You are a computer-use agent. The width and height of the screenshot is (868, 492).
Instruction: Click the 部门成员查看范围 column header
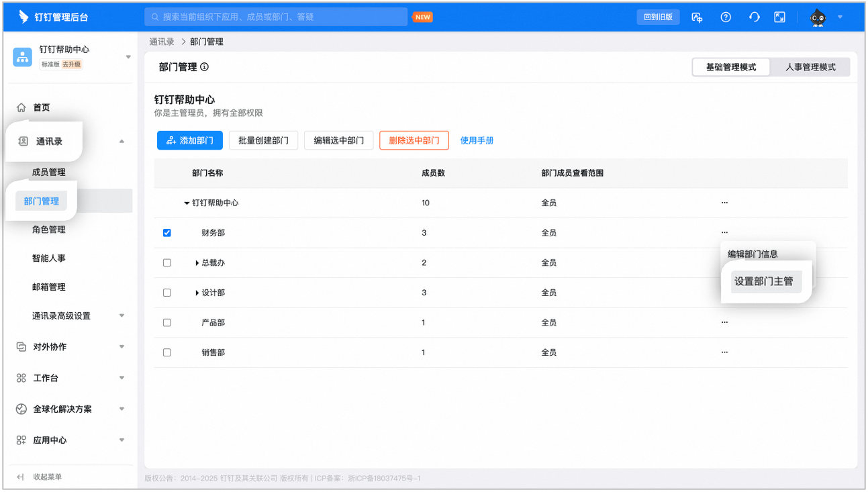coord(573,173)
